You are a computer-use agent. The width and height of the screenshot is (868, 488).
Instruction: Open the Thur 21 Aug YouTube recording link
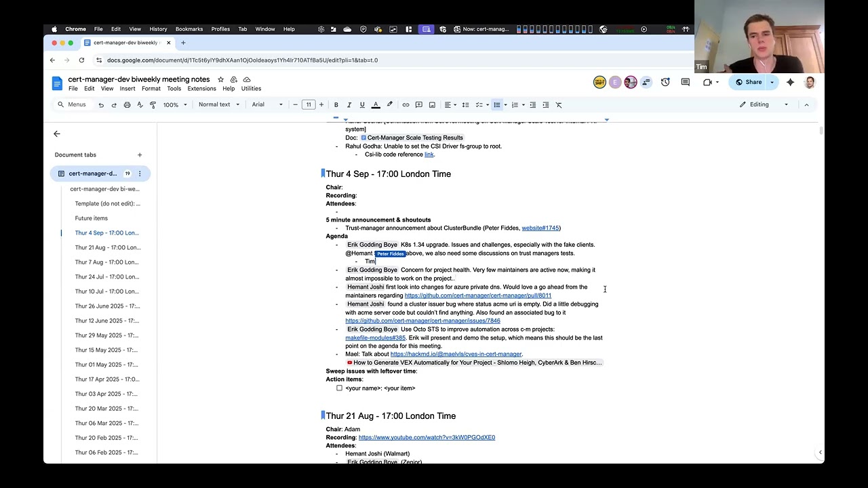click(x=427, y=438)
